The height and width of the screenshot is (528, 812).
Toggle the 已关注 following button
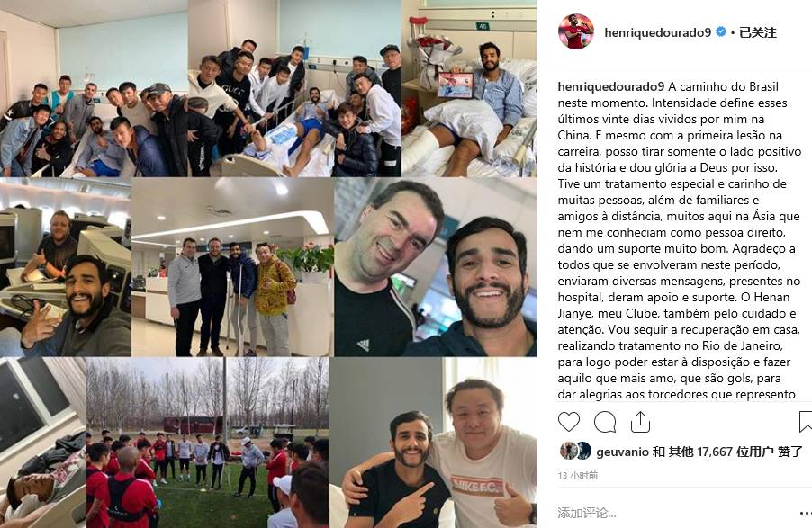pyautogui.click(x=758, y=32)
